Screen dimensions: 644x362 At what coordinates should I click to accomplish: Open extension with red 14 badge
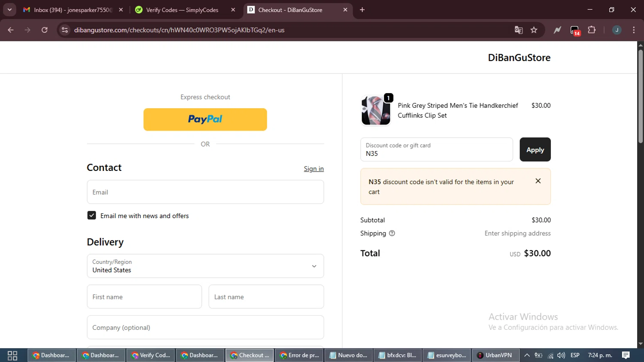pyautogui.click(x=575, y=30)
